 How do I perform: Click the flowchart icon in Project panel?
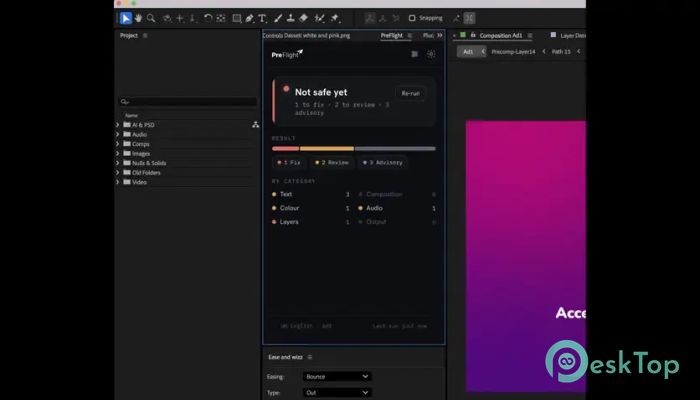[x=255, y=125]
